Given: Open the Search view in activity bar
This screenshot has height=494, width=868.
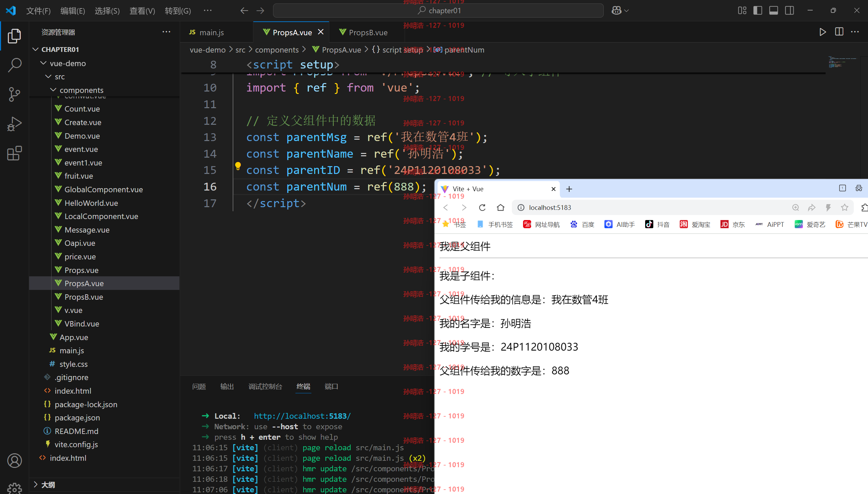Looking at the screenshot, I should [x=14, y=65].
